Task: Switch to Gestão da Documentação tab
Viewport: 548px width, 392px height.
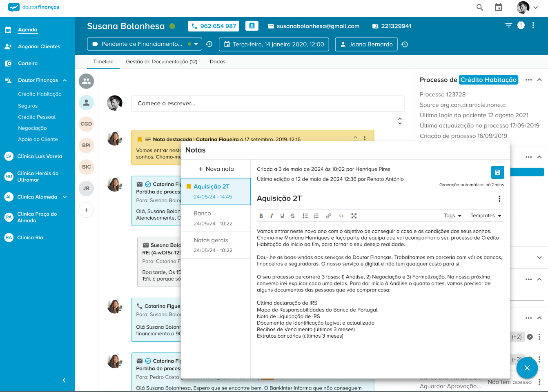Action: [161, 62]
